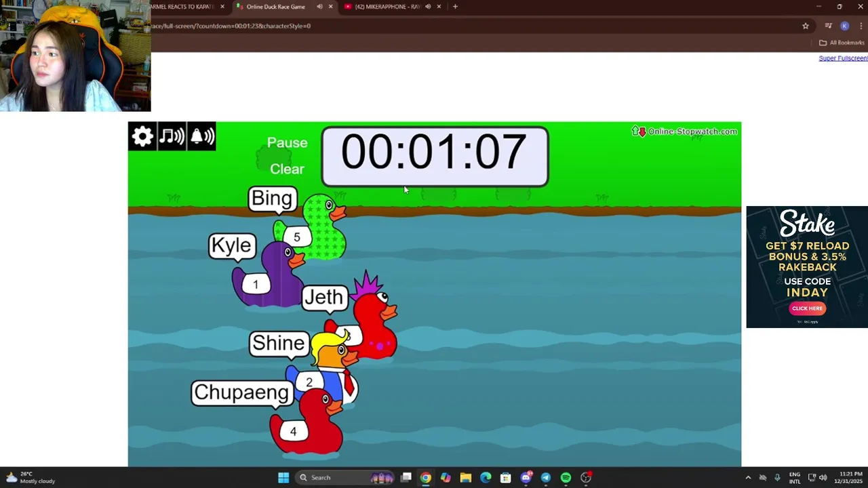Open Microsoft Store from taskbar

(x=505, y=478)
